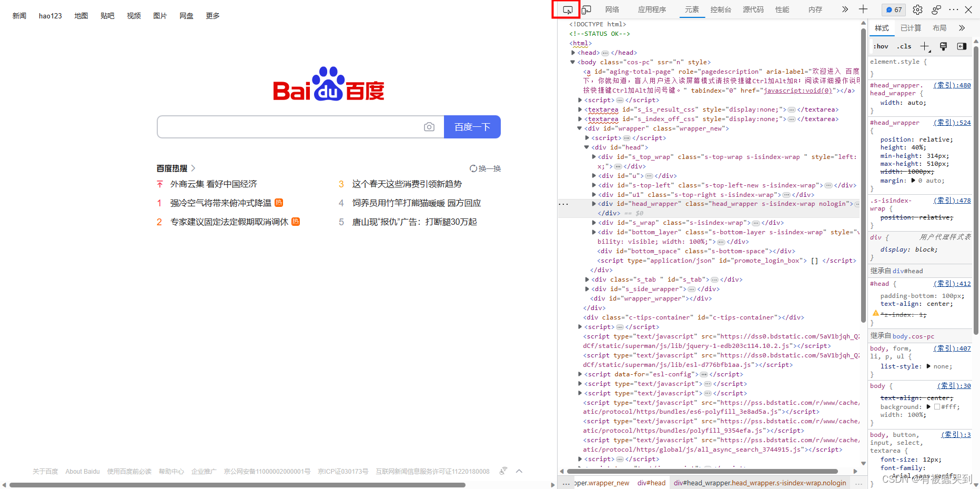This screenshot has height=489, width=980.
Task: Open 布局 styles tab
Action: [x=939, y=28]
